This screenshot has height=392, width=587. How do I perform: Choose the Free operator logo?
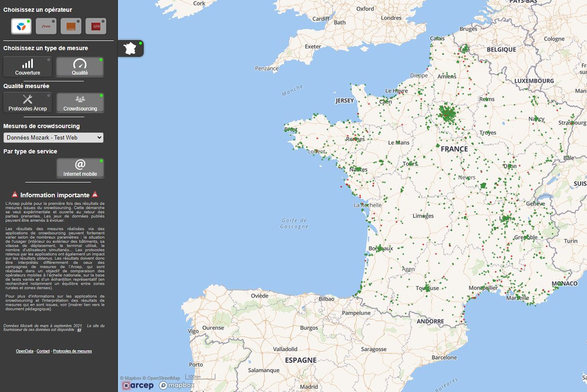(x=46, y=27)
